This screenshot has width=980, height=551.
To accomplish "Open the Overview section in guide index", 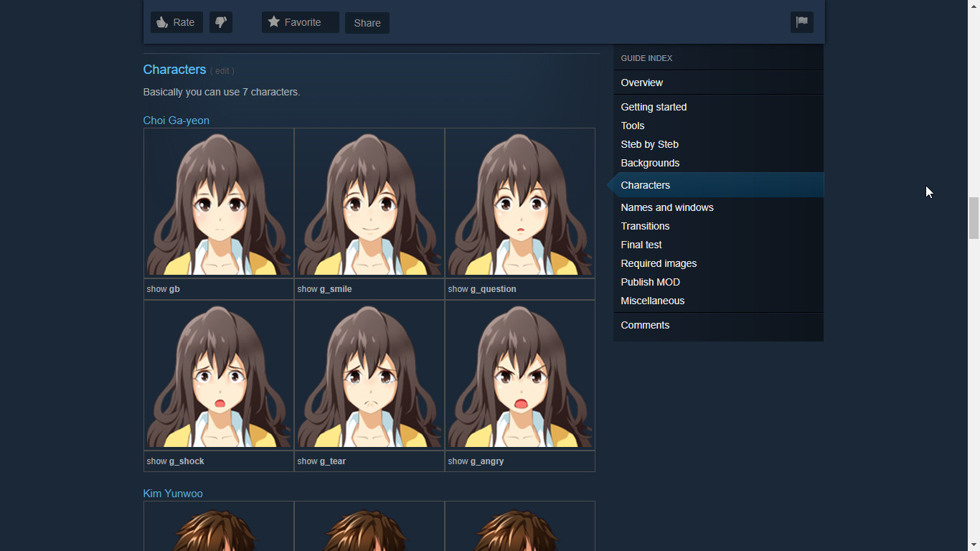I will 641,83.
